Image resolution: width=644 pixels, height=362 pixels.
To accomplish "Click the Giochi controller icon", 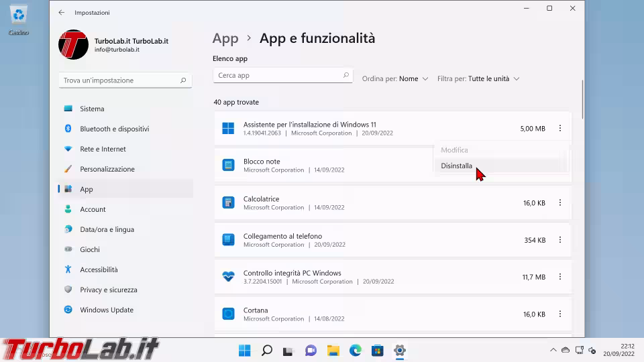I will click(x=68, y=249).
